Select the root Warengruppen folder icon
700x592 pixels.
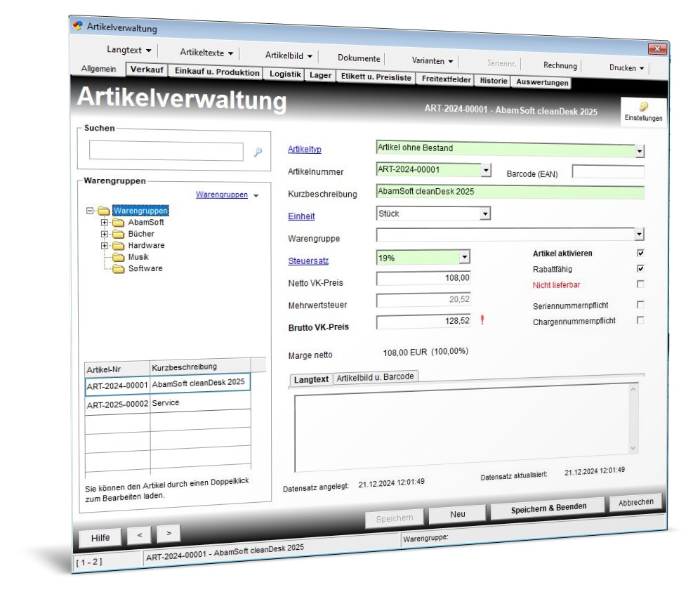[104, 210]
